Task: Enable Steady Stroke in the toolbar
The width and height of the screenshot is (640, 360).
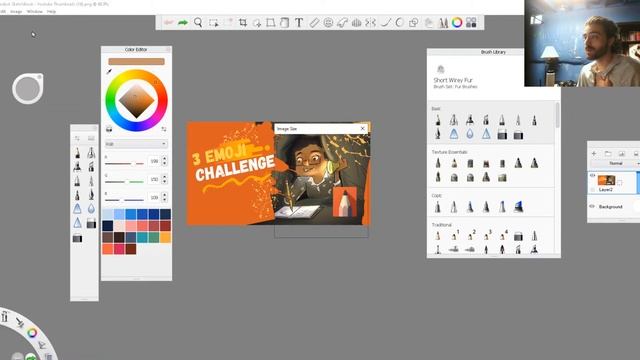Action: [386, 22]
